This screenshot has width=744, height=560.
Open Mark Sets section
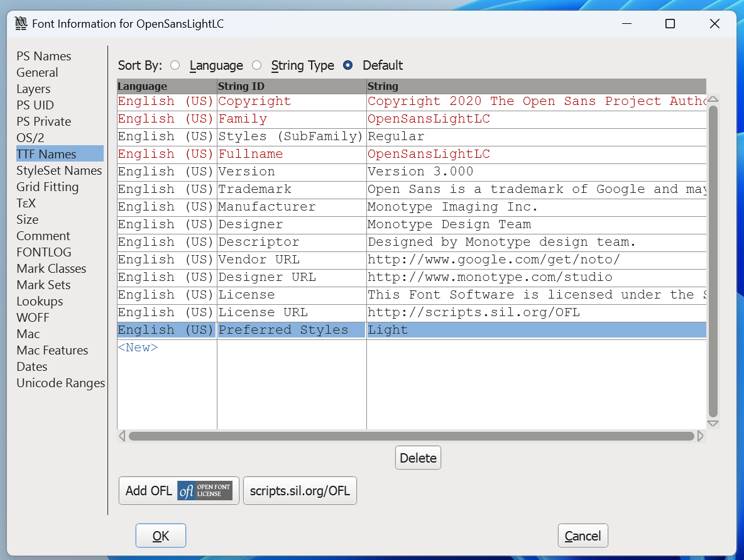43,285
